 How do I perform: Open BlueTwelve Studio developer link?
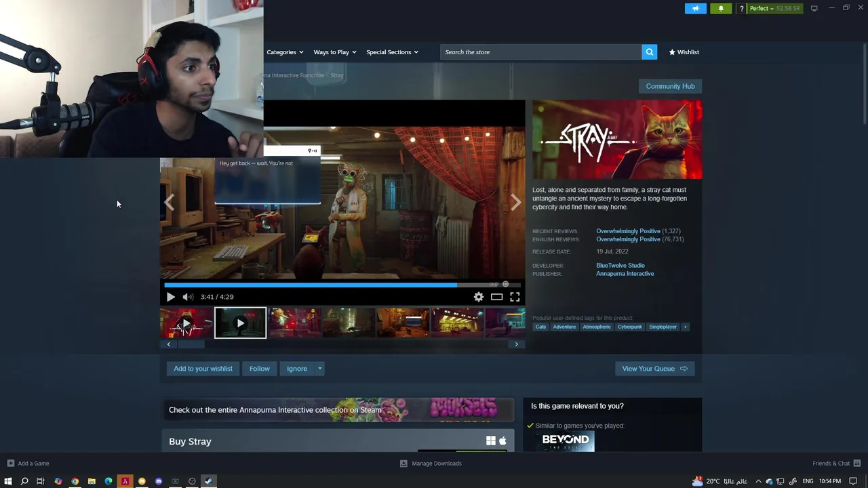620,266
